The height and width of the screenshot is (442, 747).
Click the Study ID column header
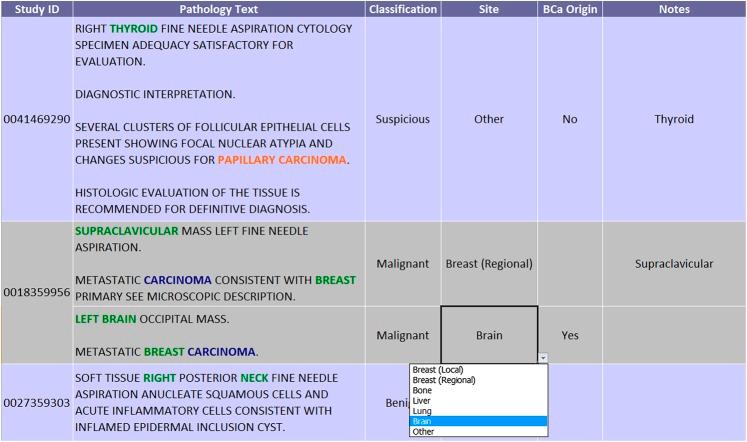click(x=37, y=9)
